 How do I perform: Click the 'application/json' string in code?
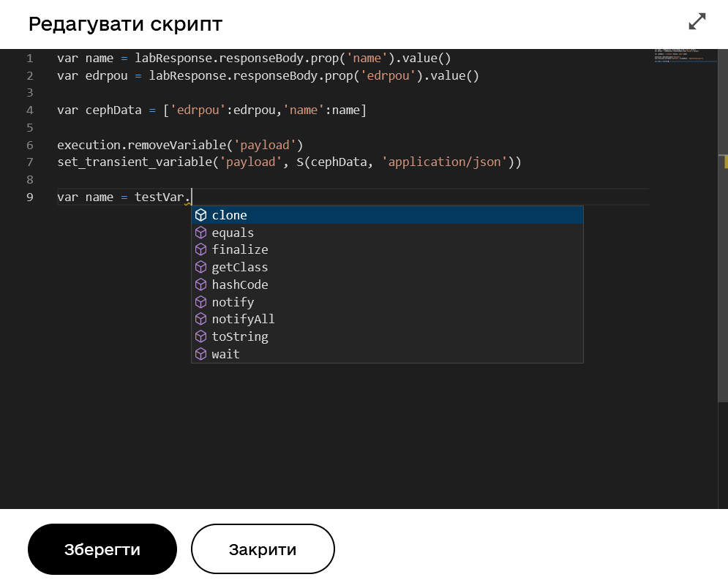(444, 162)
